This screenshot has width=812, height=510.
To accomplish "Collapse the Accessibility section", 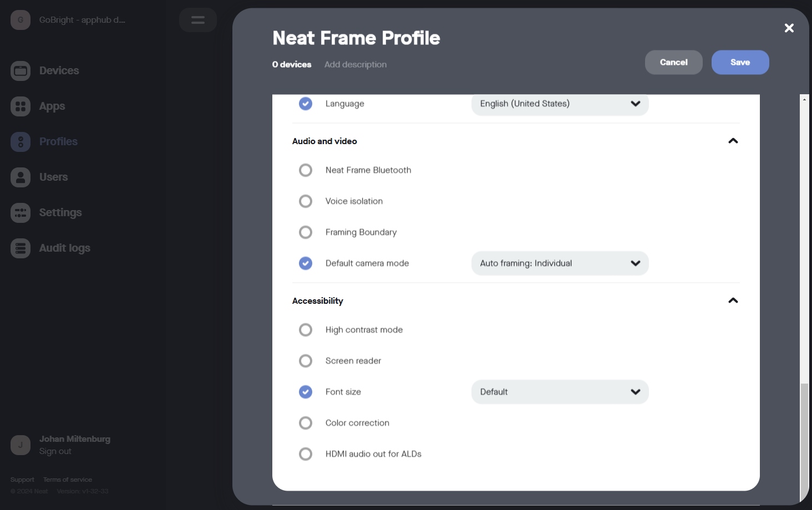I will point(733,301).
